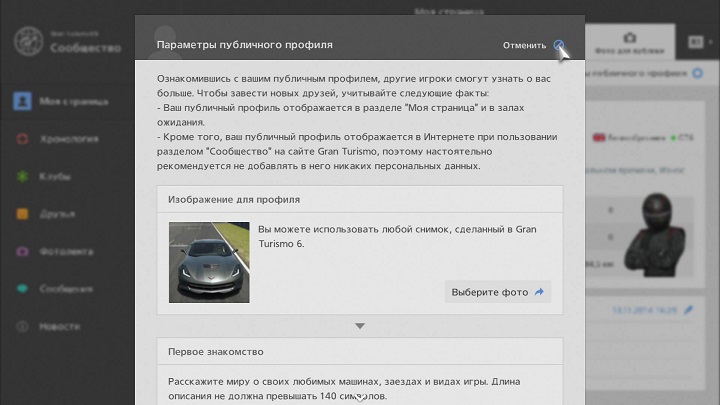Screen dimensions: 720x405
Task: Click the down triangle below profile image section
Action: point(360,326)
